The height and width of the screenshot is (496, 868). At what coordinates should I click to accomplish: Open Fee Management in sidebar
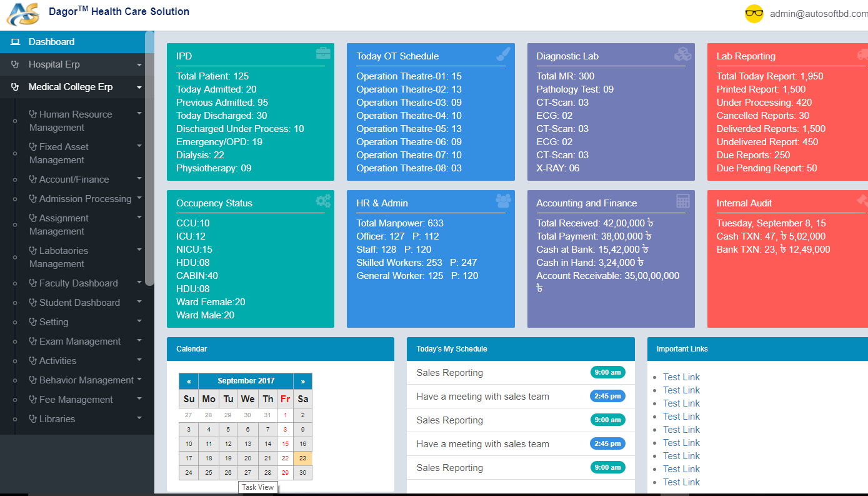(x=76, y=400)
